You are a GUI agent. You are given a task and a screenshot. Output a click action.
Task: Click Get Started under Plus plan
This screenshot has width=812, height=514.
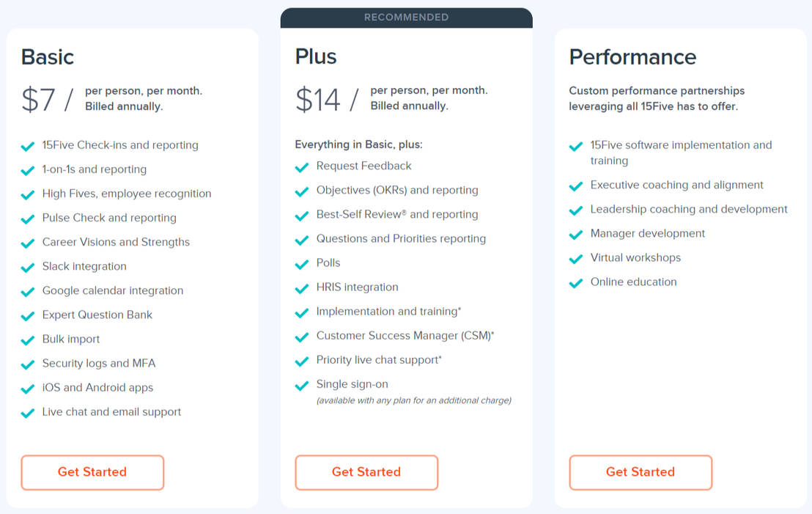click(366, 472)
